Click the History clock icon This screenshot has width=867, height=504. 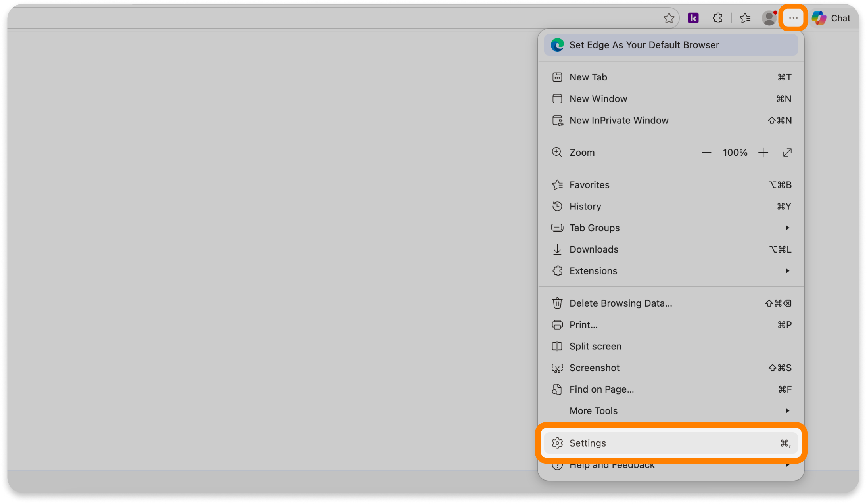coord(557,206)
